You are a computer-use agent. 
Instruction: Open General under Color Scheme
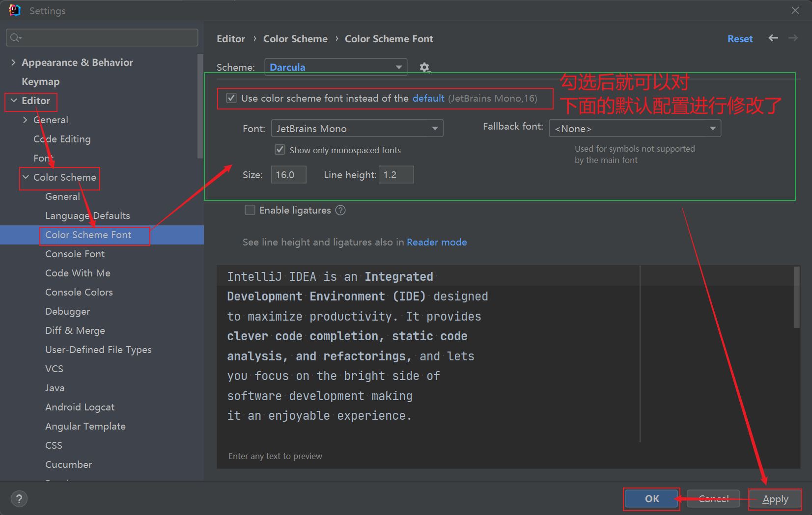click(x=62, y=196)
